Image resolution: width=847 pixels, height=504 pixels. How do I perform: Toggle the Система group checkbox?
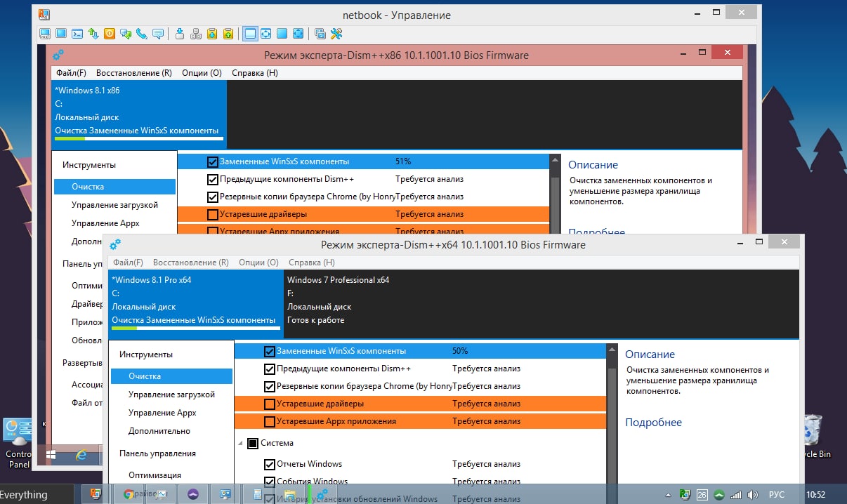coord(253,443)
